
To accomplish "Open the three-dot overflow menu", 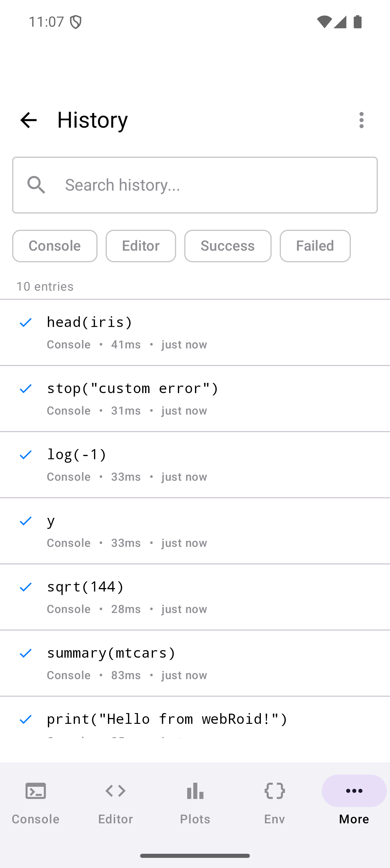I will pyautogui.click(x=361, y=120).
